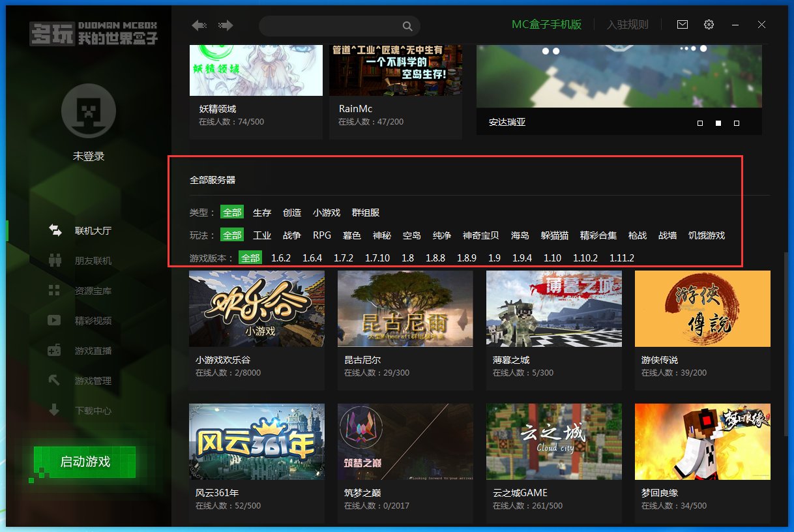Select the third carousel pagination dot

click(x=737, y=123)
